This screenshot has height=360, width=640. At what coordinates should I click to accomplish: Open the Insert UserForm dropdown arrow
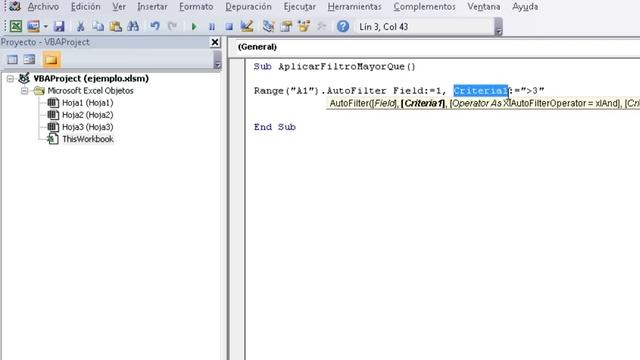click(46, 27)
